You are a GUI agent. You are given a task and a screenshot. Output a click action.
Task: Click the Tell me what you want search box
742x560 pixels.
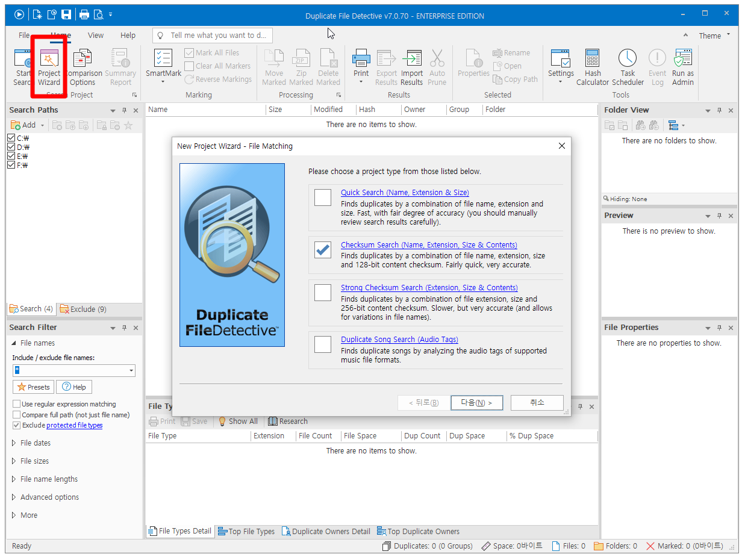(213, 36)
